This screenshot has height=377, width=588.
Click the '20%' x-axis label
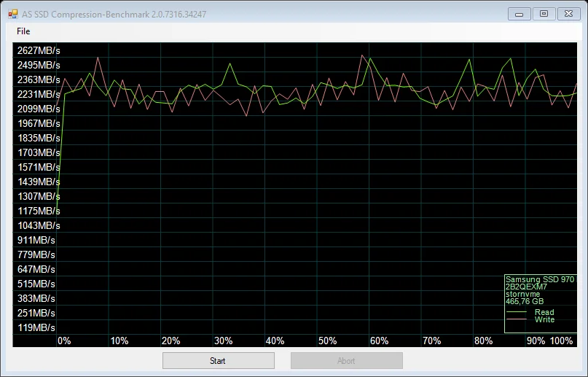(x=171, y=341)
